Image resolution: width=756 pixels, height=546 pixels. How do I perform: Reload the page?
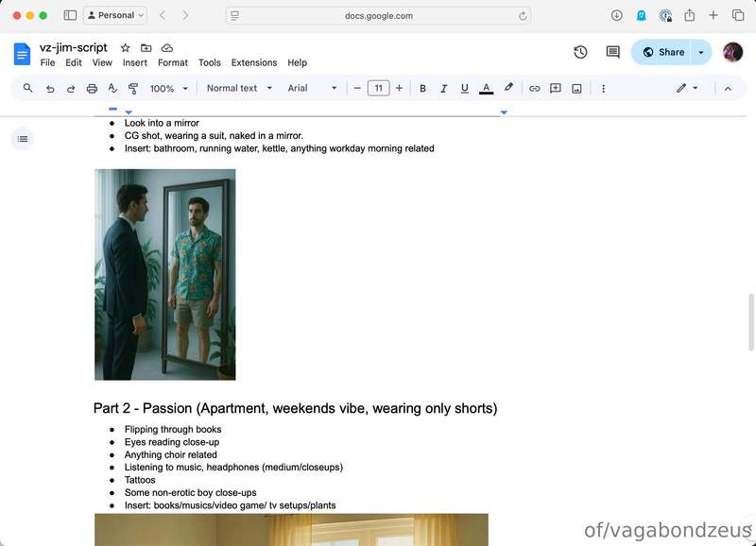pyautogui.click(x=523, y=16)
